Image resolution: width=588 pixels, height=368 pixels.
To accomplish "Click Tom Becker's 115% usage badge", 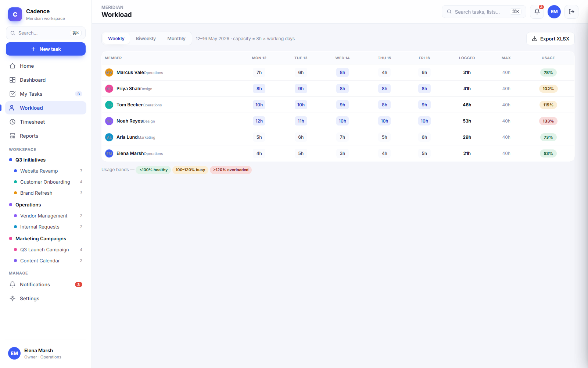I will pyautogui.click(x=548, y=105).
